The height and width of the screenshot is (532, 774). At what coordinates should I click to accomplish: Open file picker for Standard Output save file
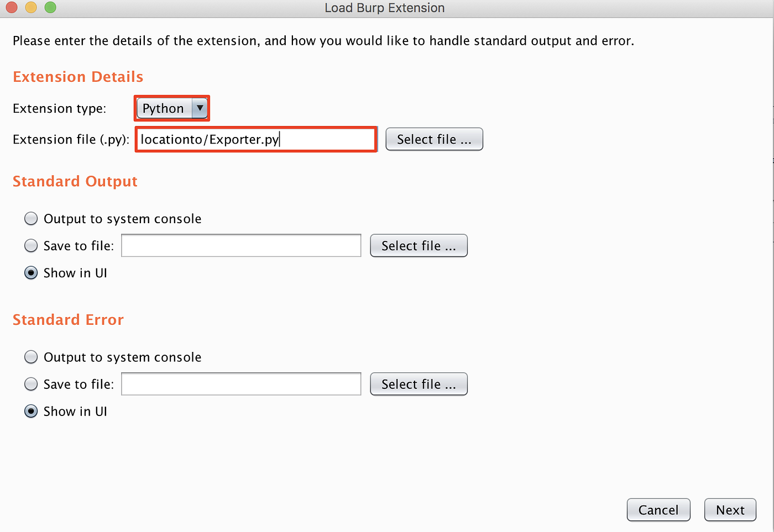pos(419,245)
